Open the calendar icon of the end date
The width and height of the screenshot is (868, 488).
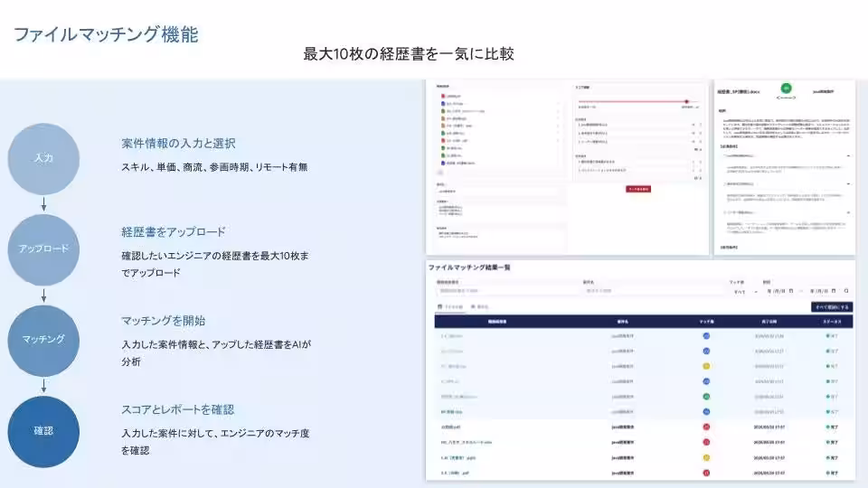[x=834, y=291]
